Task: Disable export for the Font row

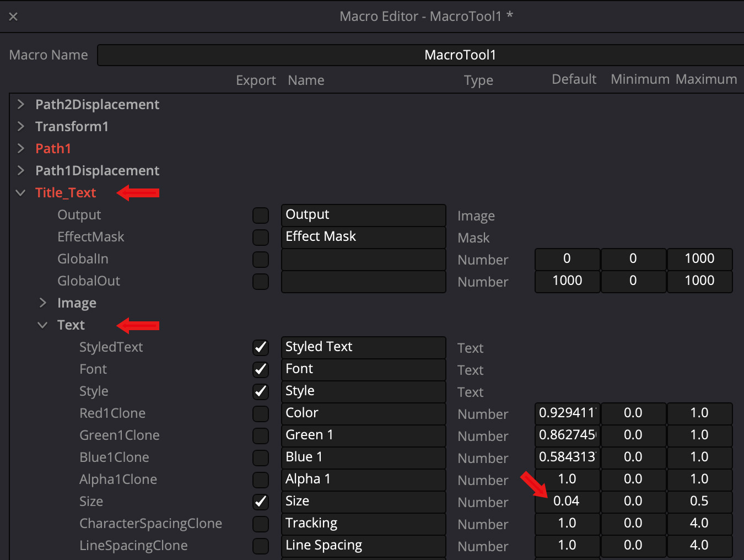Action: [260, 369]
